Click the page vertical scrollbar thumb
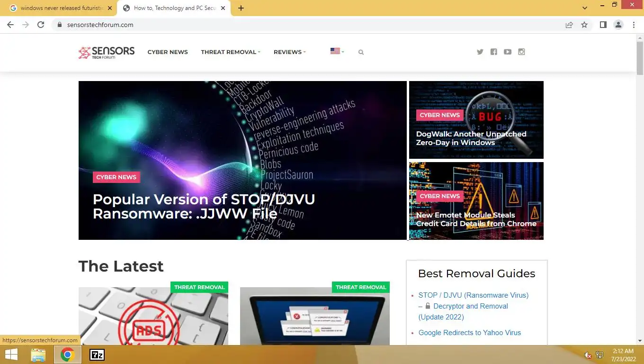 click(640, 58)
